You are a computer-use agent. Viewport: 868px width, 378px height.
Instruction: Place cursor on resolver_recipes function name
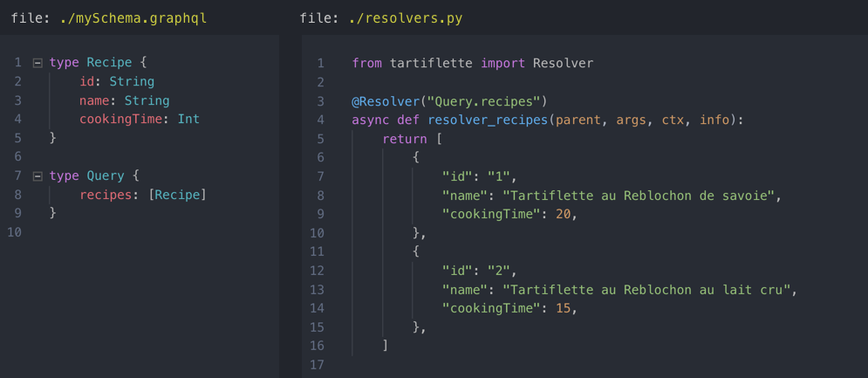point(488,120)
